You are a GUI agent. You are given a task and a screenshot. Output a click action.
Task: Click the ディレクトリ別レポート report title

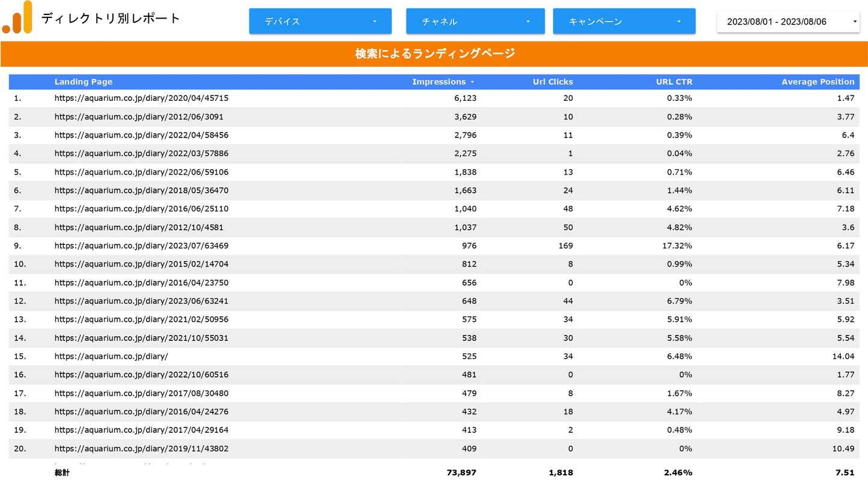point(111,18)
